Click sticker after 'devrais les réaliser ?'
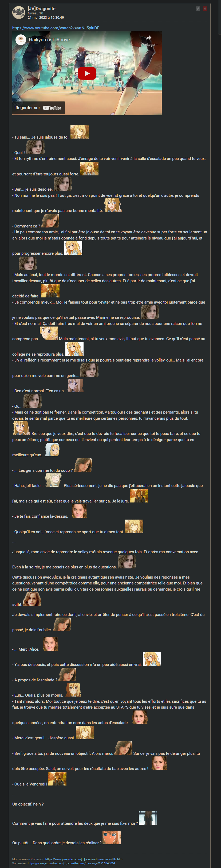This screenshot has width=221, height=868. [112, 837]
